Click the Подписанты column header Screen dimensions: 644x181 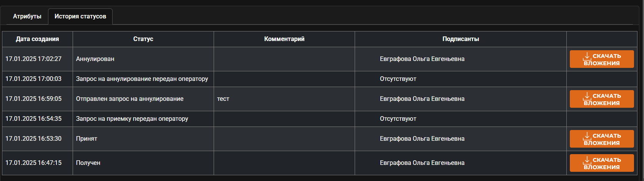click(x=461, y=39)
